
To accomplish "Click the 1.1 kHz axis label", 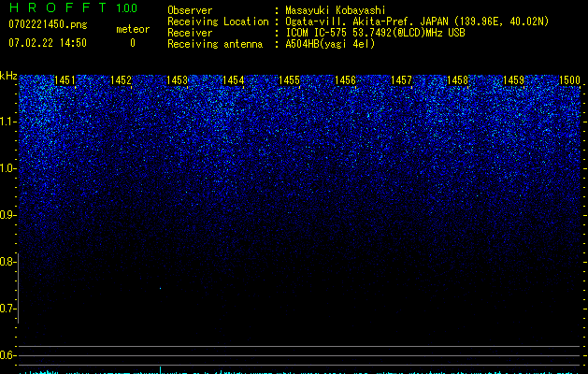I will click(8, 122).
